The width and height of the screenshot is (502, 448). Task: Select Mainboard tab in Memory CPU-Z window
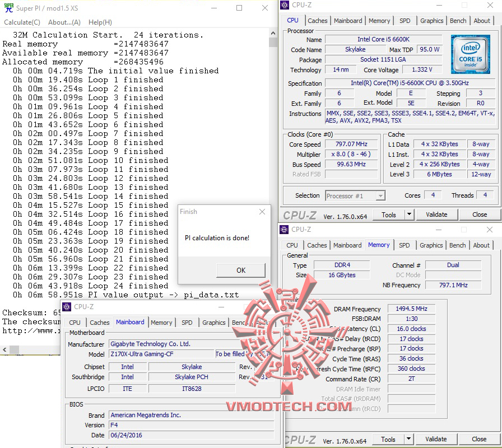tap(347, 245)
